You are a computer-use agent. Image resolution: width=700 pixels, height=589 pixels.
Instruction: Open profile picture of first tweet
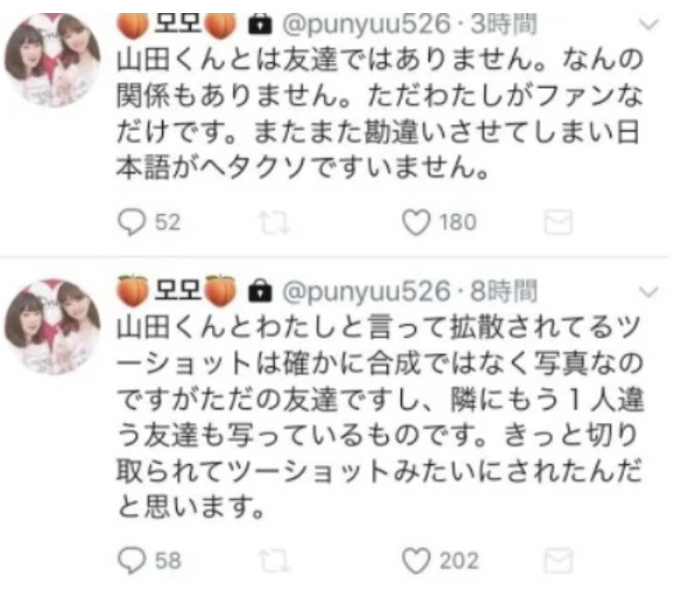click(x=52, y=59)
